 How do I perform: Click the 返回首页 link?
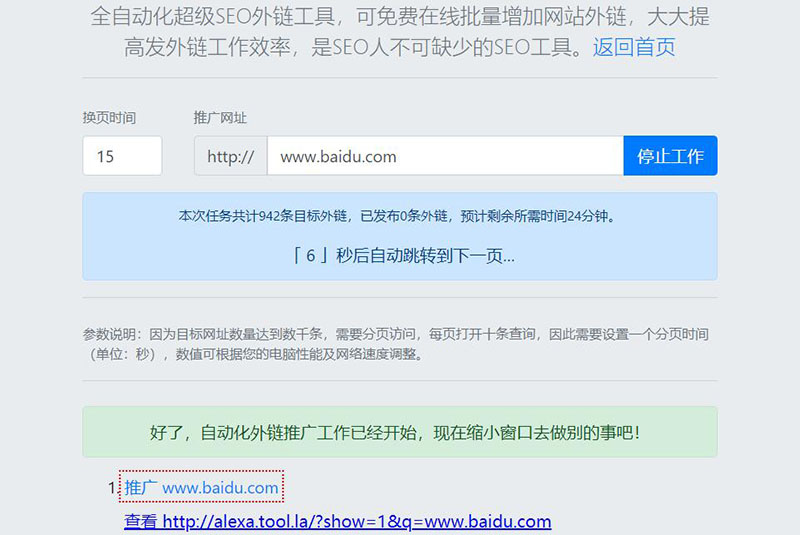coord(634,47)
